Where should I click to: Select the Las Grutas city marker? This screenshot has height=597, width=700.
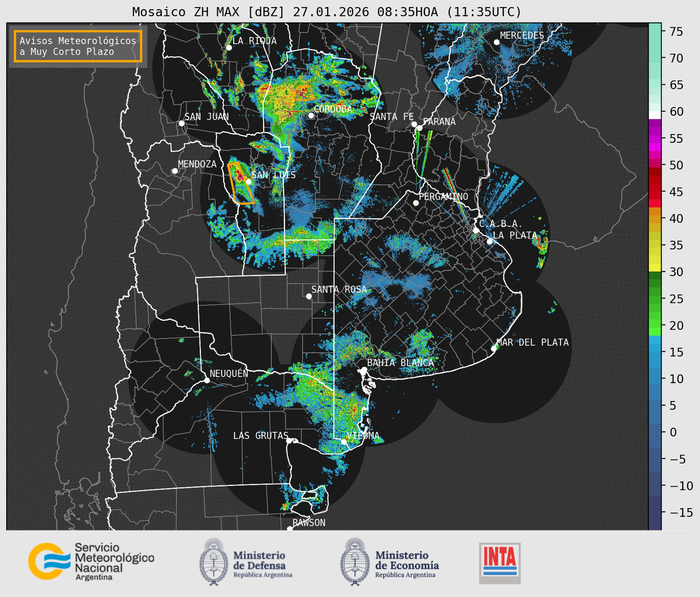pyautogui.click(x=289, y=441)
